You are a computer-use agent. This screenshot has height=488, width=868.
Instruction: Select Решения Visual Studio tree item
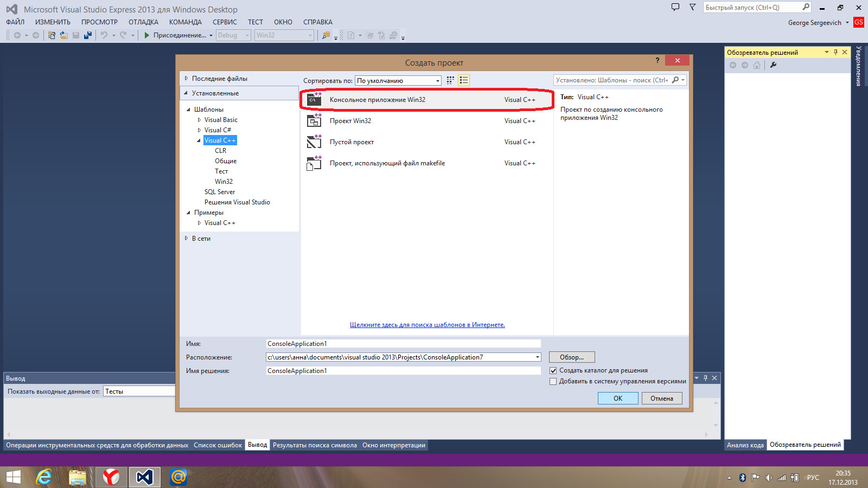(x=237, y=202)
